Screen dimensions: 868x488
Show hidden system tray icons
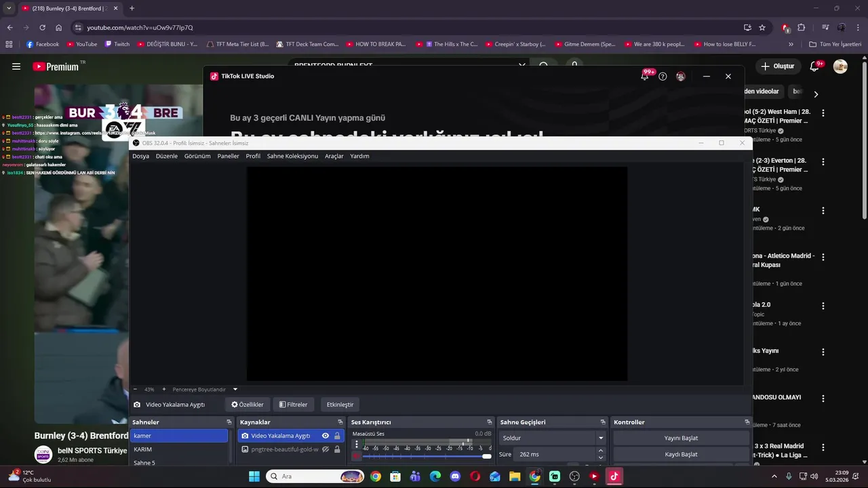click(x=774, y=476)
